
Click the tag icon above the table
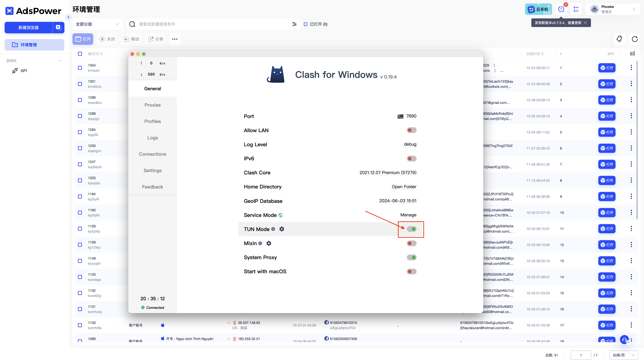[x=619, y=39]
